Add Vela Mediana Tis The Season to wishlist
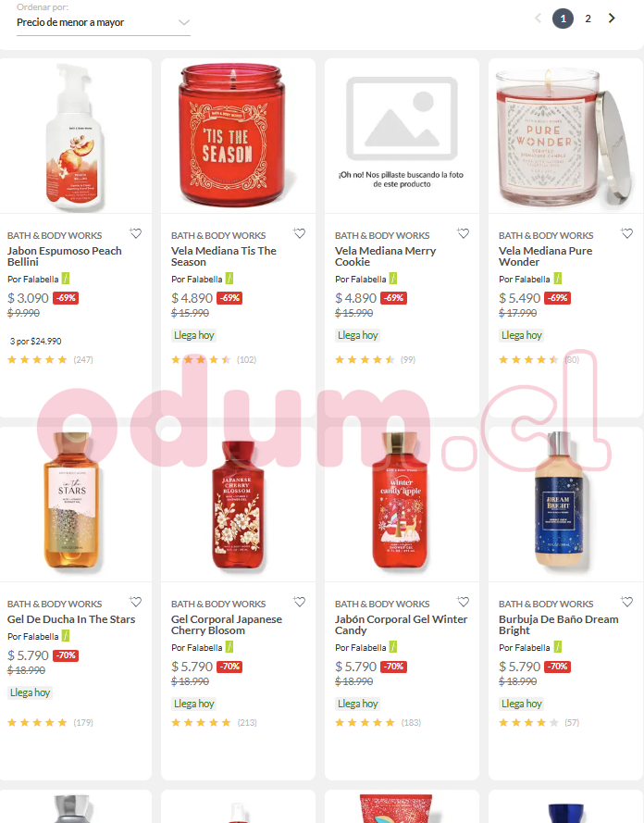The width and height of the screenshot is (644, 823). coord(300,233)
